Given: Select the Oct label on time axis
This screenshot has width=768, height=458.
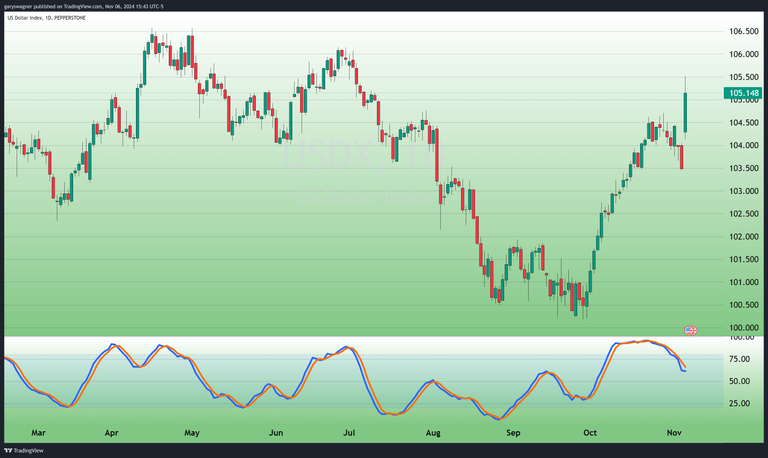Looking at the screenshot, I should [590, 433].
